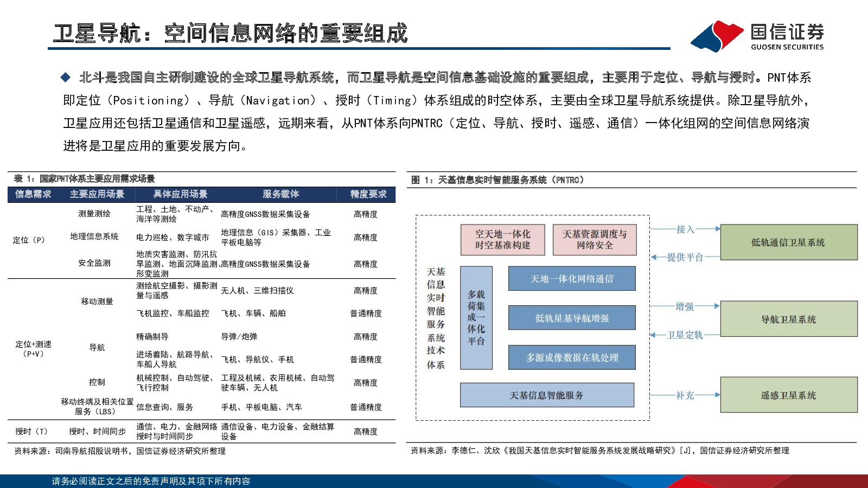This screenshot has height=488, width=868.
Task: Click the 电力巡检、数字城市 cell
Action: 173,237
